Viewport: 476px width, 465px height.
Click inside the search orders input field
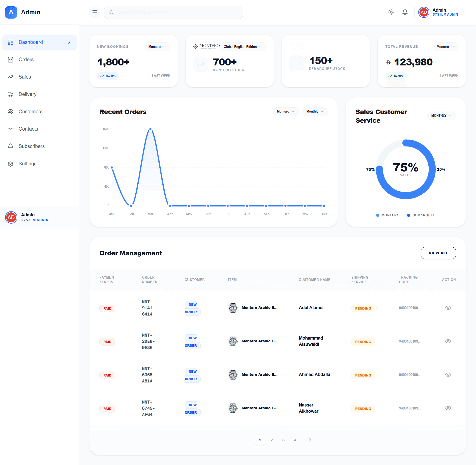(174, 12)
